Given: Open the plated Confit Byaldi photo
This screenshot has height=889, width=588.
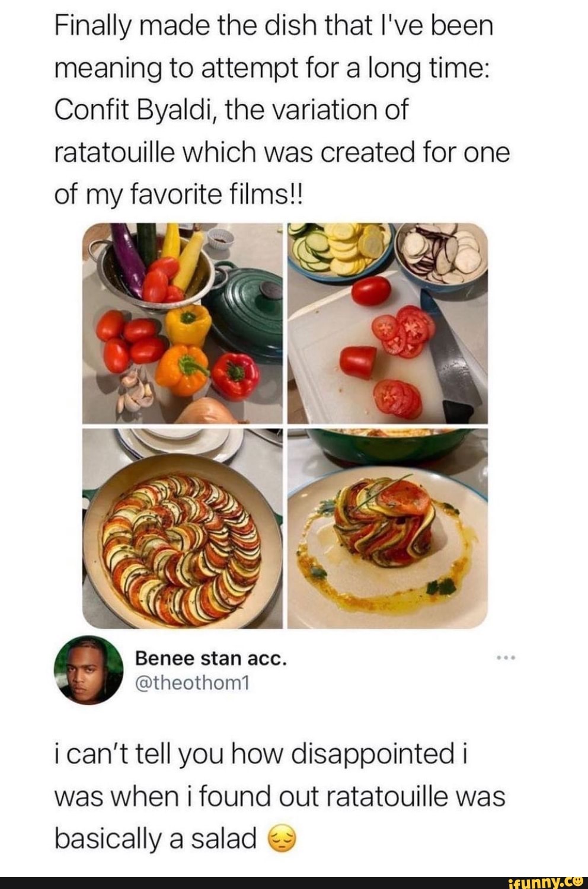Looking at the screenshot, I should pyautogui.click(x=387, y=527).
